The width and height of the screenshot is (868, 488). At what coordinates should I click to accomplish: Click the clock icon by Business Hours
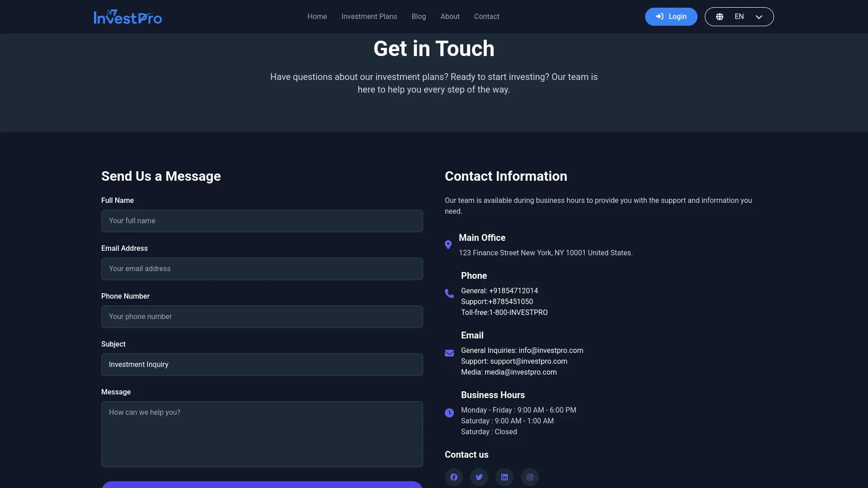[449, 413]
